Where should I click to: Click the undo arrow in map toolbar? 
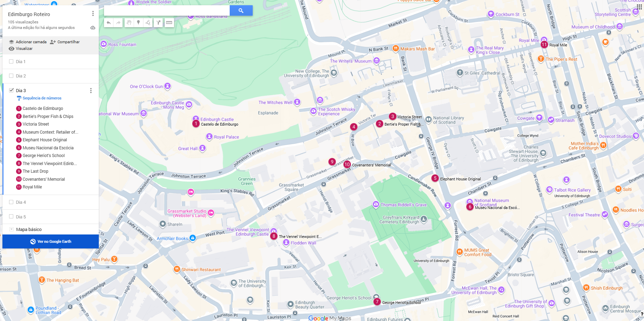[x=109, y=23]
